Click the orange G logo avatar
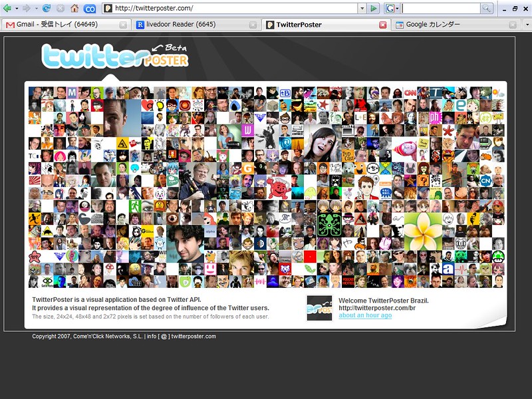 click(x=247, y=168)
